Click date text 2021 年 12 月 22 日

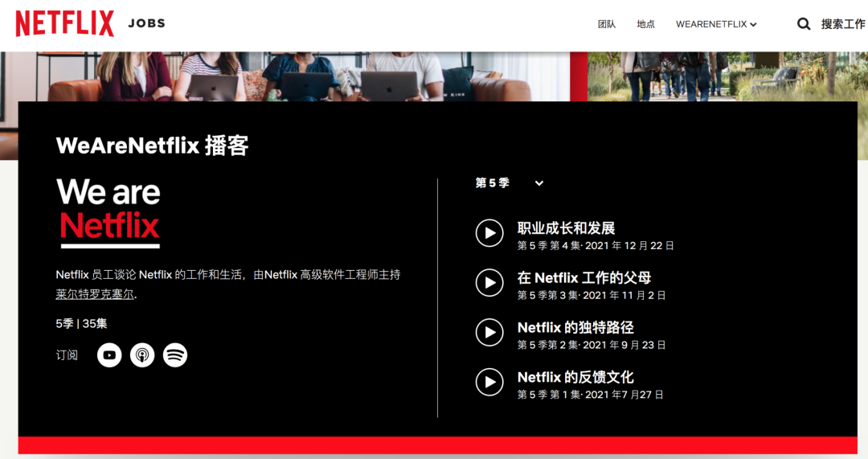point(629,246)
